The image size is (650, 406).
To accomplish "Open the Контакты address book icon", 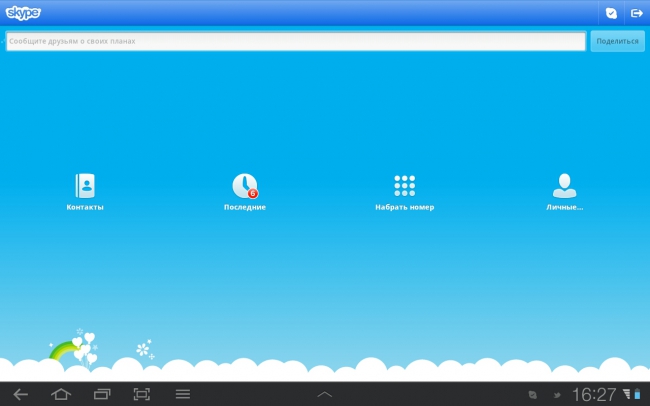I will pyautogui.click(x=85, y=185).
